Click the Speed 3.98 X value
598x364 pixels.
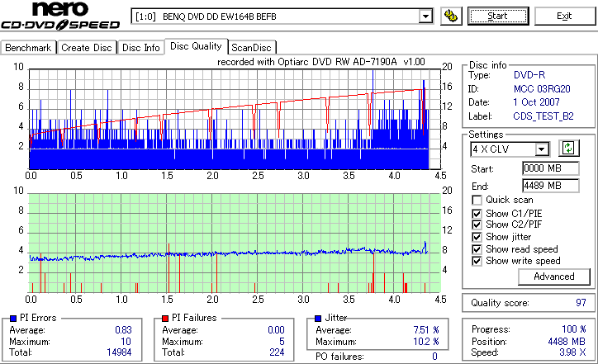[572, 352]
